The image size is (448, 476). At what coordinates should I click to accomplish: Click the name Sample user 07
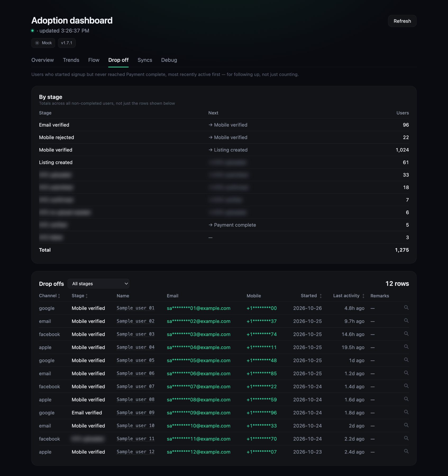(x=135, y=387)
